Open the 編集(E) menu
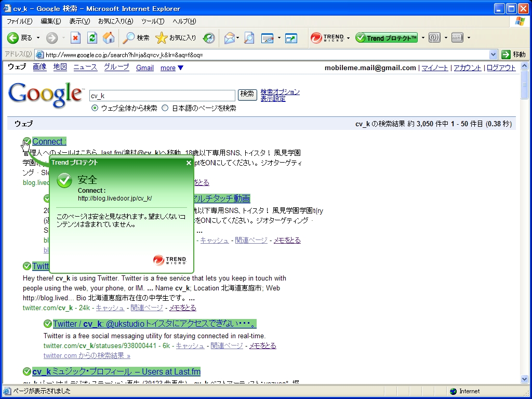 point(50,21)
